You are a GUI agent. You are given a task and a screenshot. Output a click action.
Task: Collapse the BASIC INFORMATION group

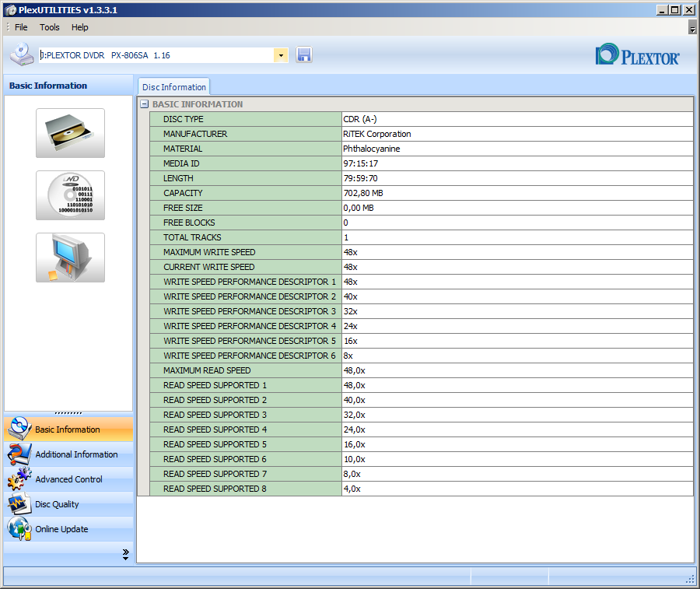[x=144, y=104]
